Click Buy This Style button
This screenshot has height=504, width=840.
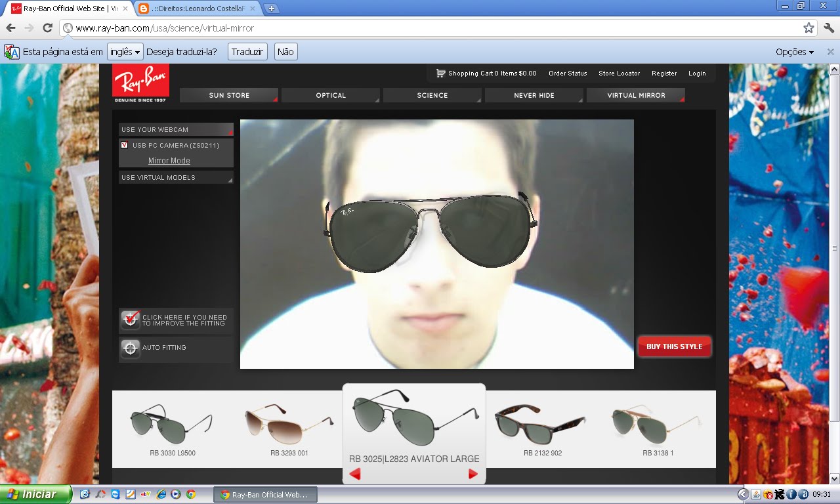674,346
